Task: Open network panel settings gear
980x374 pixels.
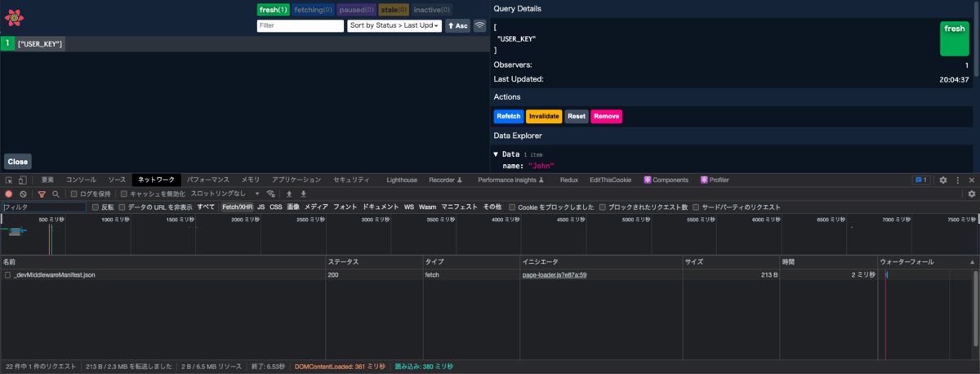Action: pos(971,194)
